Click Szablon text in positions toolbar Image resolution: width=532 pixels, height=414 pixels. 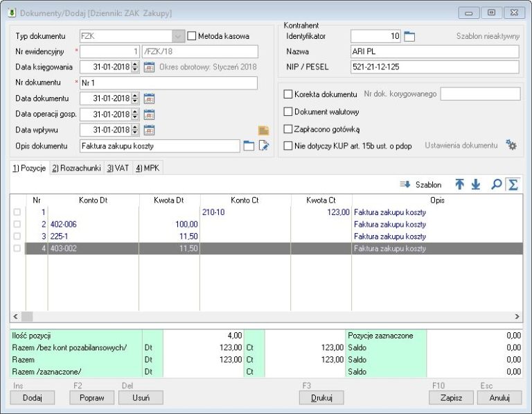coord(428,184)
